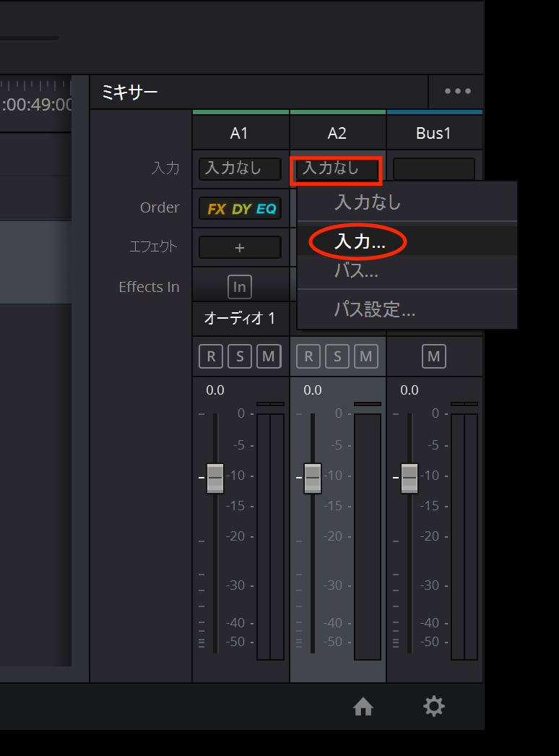Viewport: 559px width, 756px height.
Task: Click the A2 fader handle
Action: [x=313, y=478]
